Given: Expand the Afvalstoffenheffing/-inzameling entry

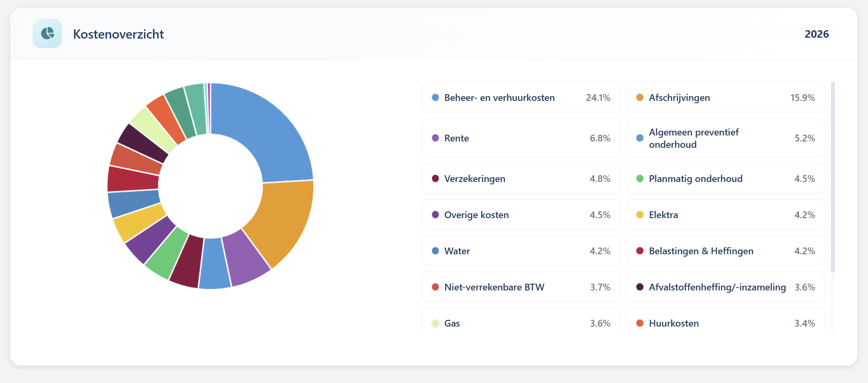Looking at the screenshot, I should coord(726,287).
